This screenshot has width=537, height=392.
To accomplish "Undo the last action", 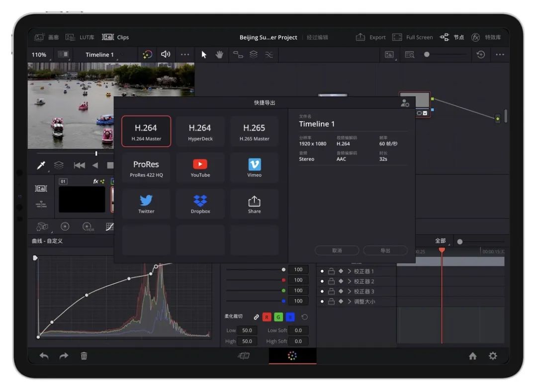I will [44, 356].
